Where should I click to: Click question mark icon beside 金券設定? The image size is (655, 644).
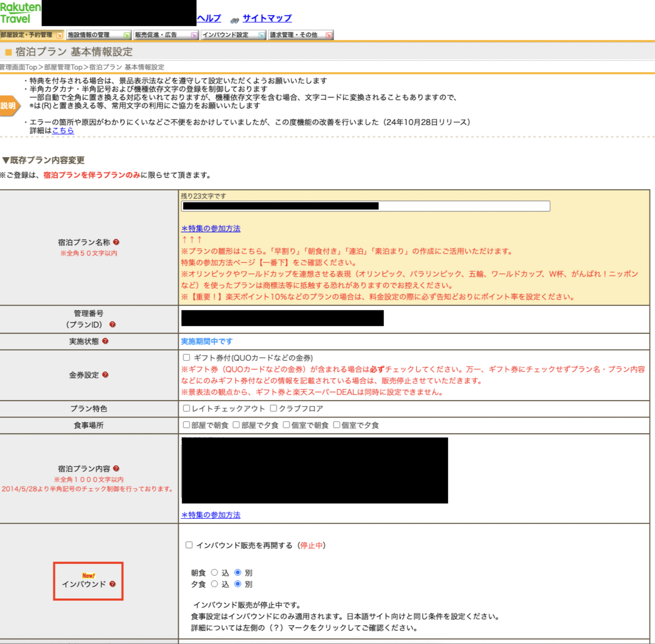(105, 375)
